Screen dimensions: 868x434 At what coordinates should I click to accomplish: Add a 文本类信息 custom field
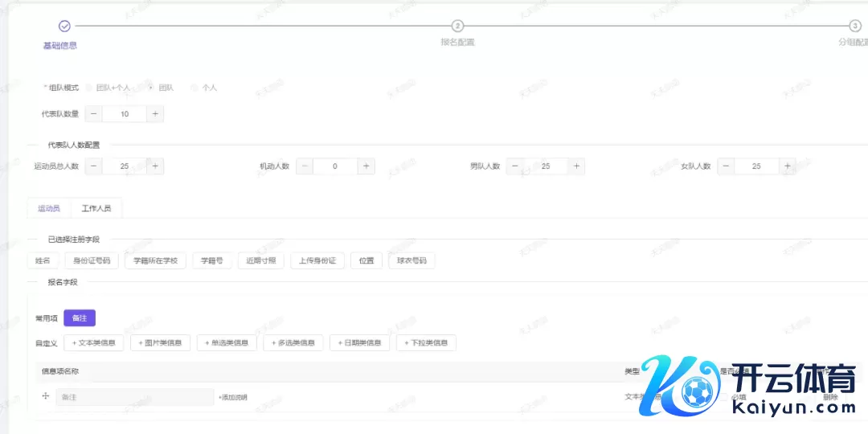coord(94,343)
